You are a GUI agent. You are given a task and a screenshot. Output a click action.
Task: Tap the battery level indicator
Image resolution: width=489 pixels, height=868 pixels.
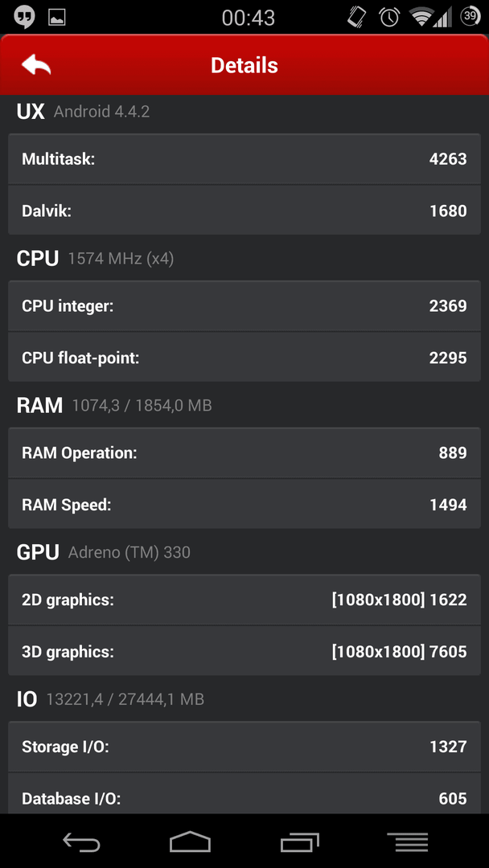(471, 17)
